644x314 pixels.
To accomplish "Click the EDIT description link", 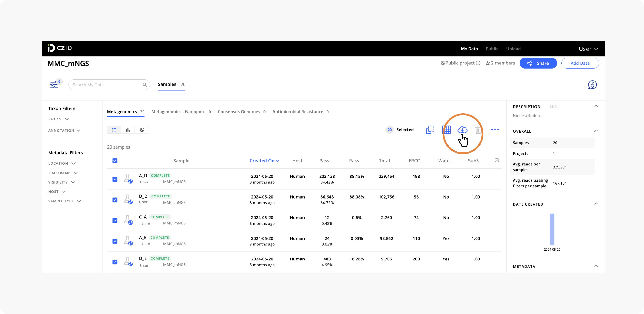I will point(554,107).
